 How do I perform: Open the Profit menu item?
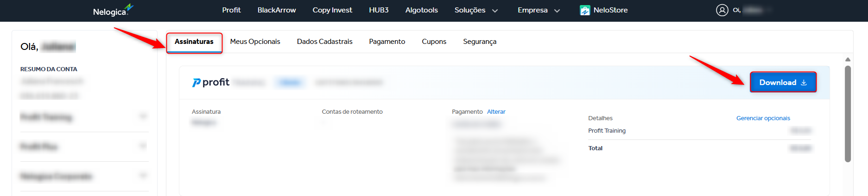click(x=231, y=10)
